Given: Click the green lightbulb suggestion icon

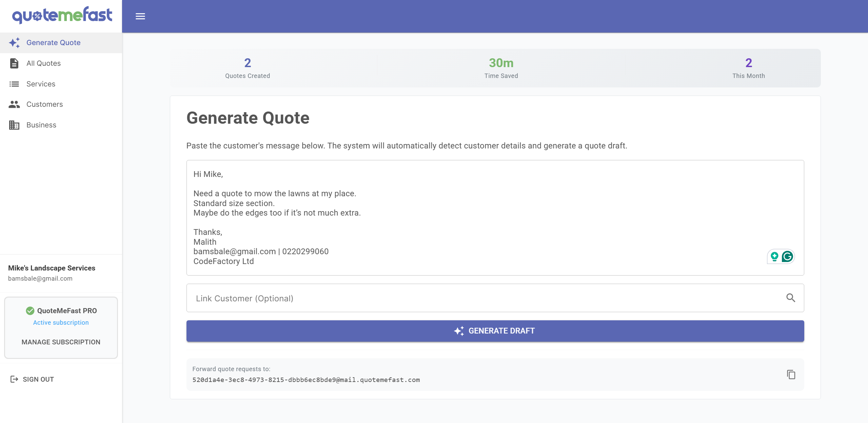Looking at the screenshot, I should click(774, 257).
